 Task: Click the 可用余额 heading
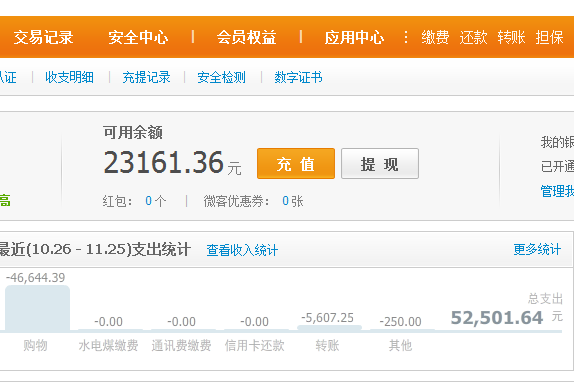click(133, 132)
